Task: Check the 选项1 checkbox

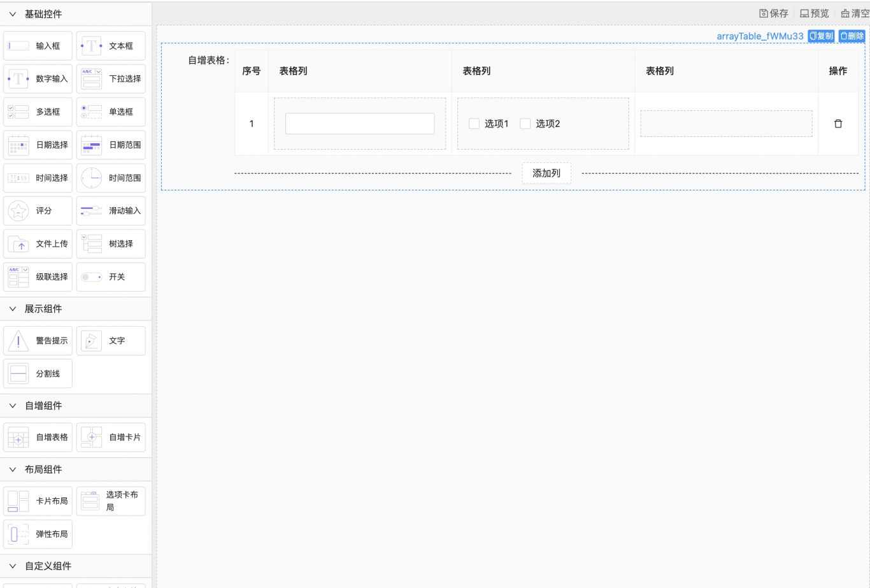Action: [474, 124]
